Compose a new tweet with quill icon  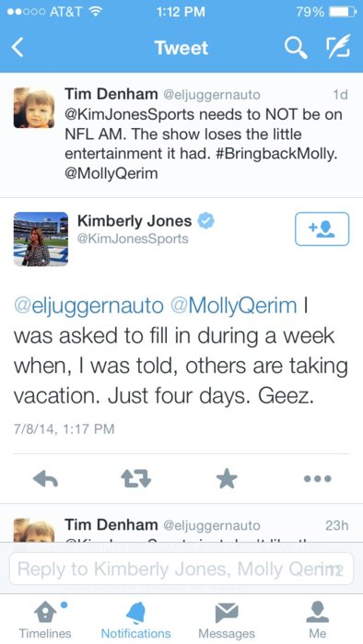pos(338,47)
